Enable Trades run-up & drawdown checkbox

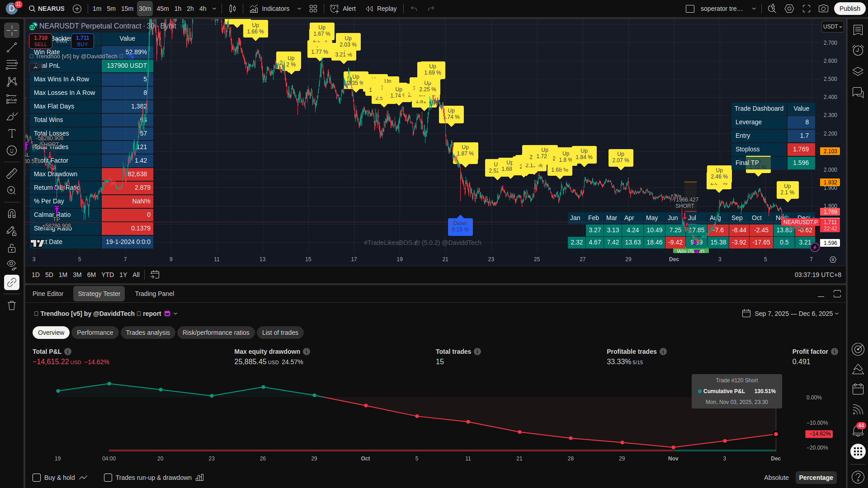point(108,478)
